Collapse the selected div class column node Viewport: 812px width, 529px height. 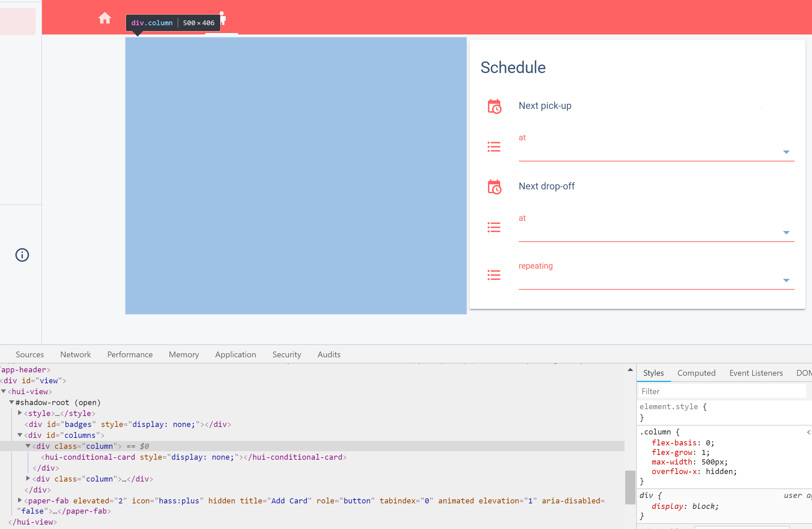coord(28,446)
